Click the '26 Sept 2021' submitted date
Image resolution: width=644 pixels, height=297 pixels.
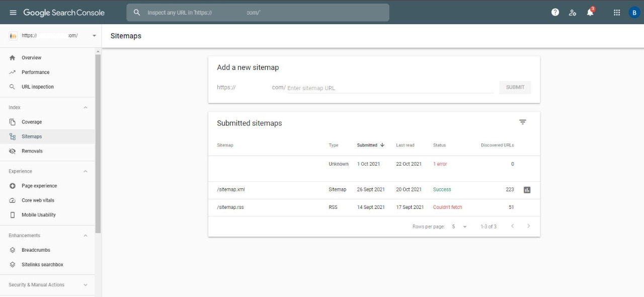click(371, 190)
